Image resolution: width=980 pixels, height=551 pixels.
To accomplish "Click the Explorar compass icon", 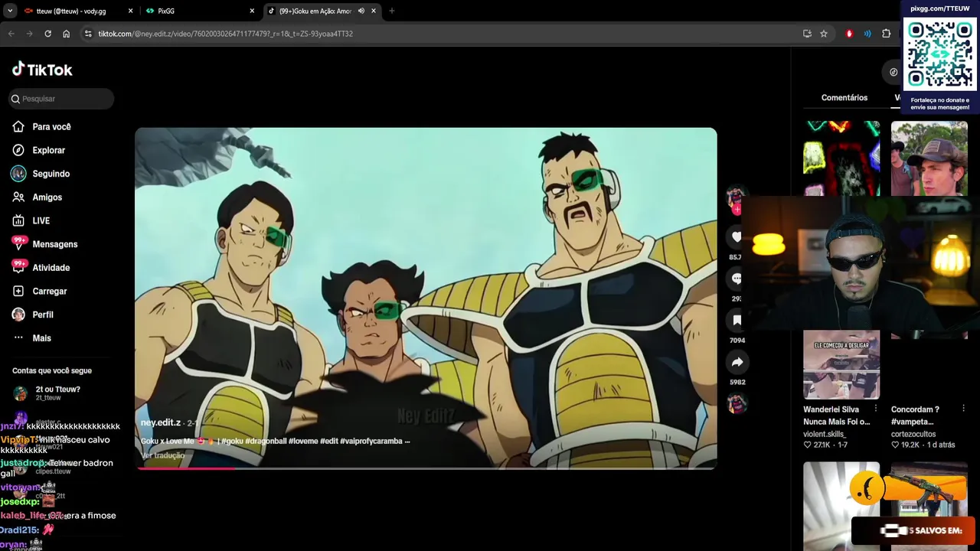I will point(18,150).
